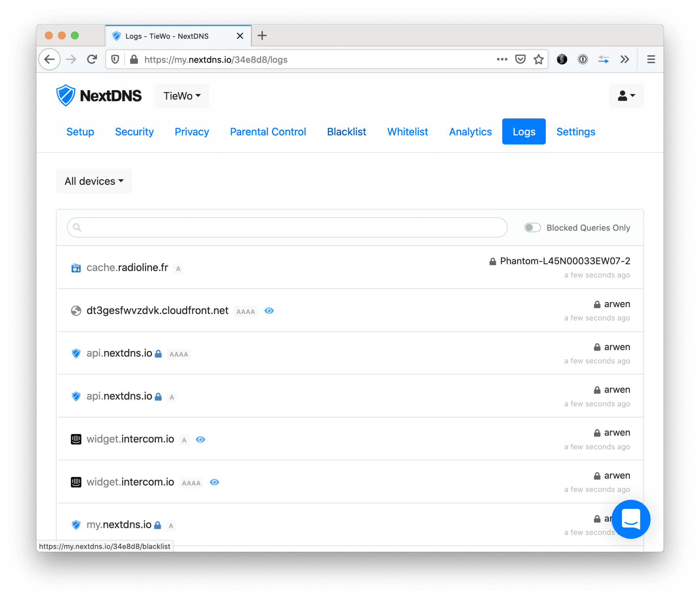Click Intercom favicon on widget.intercom.io A row
The height and width of the screenshot is (600, 700).
pyautogui.click(x=76, y=439)
